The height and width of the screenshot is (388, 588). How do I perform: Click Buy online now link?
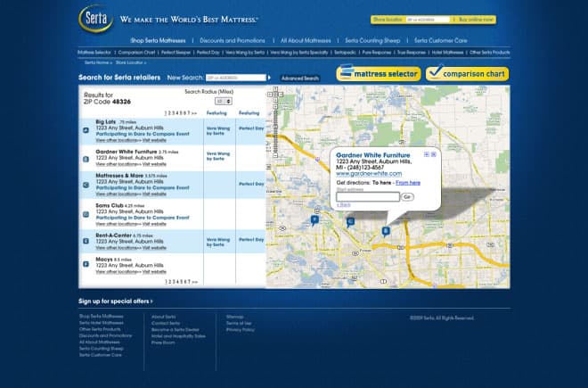pyautogui.click(x=476, y=20)
